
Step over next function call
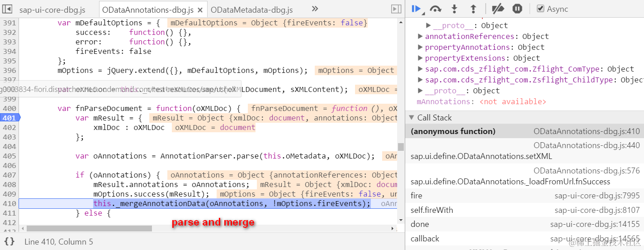tap(436, 9)
